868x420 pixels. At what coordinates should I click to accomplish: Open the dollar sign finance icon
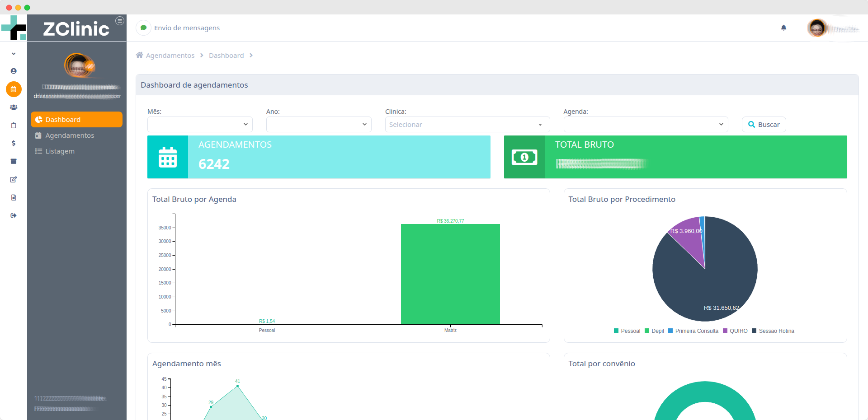click(x=14, y=143)
